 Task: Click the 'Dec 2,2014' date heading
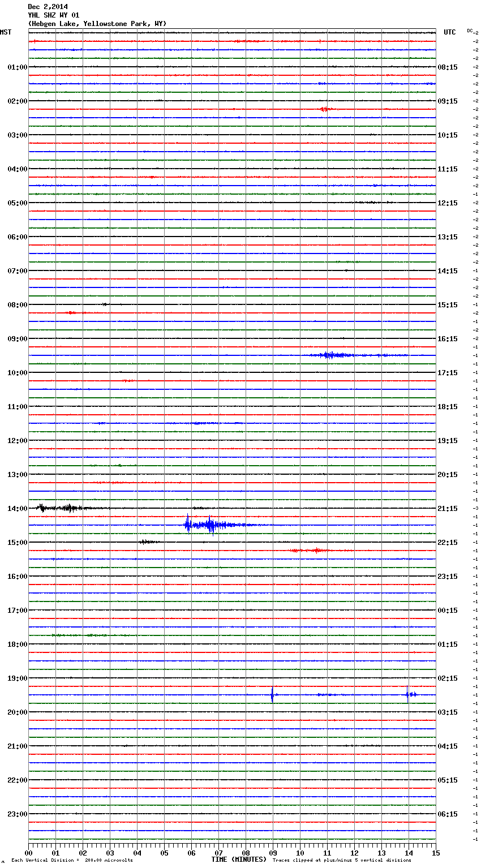(48, 7)
